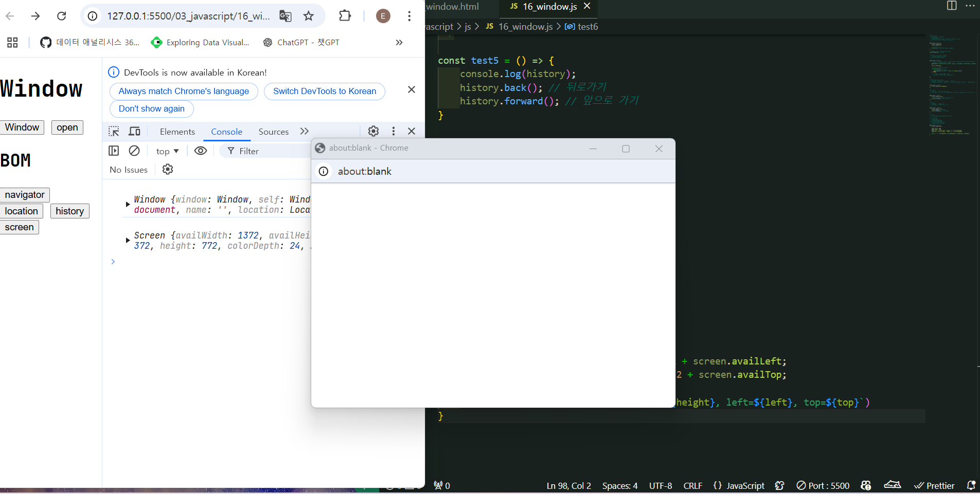Bookmark this page with the star icon
The width and height of the screenshot is (980, 494).
[309, 16]
